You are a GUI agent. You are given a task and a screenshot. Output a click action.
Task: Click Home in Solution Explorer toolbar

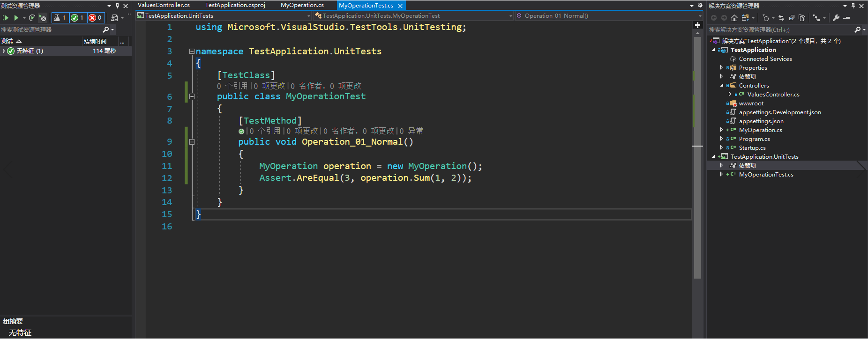[x=734, y=18]
